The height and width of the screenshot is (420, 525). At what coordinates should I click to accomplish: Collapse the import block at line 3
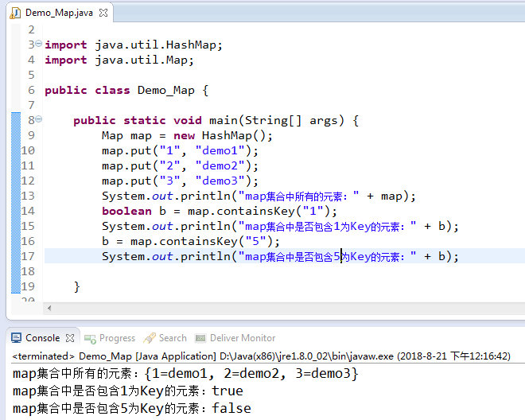coord(39,44)
